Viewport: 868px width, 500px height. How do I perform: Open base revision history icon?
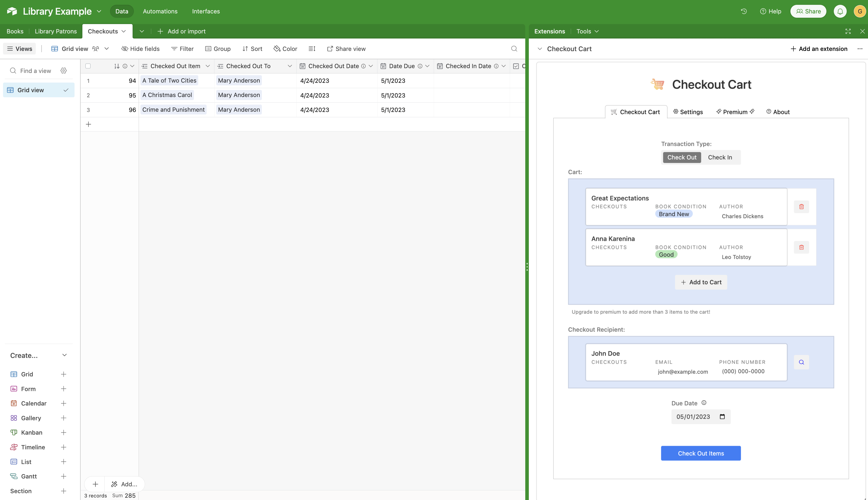[x=744, y=11]
